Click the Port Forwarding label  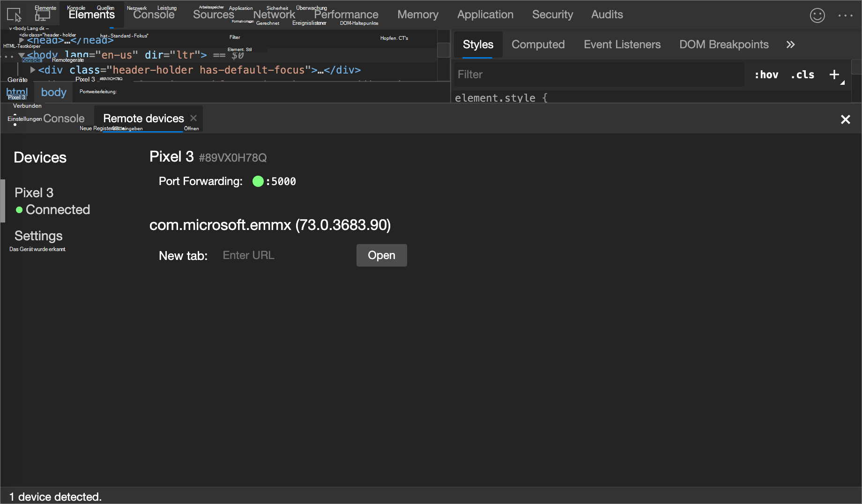click(x=201, y=181)
